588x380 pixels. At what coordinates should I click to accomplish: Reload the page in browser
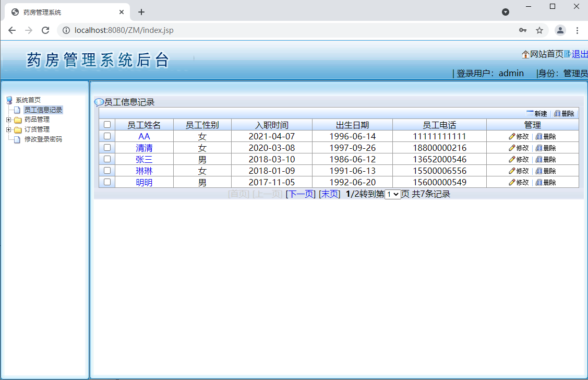(45, 30)
